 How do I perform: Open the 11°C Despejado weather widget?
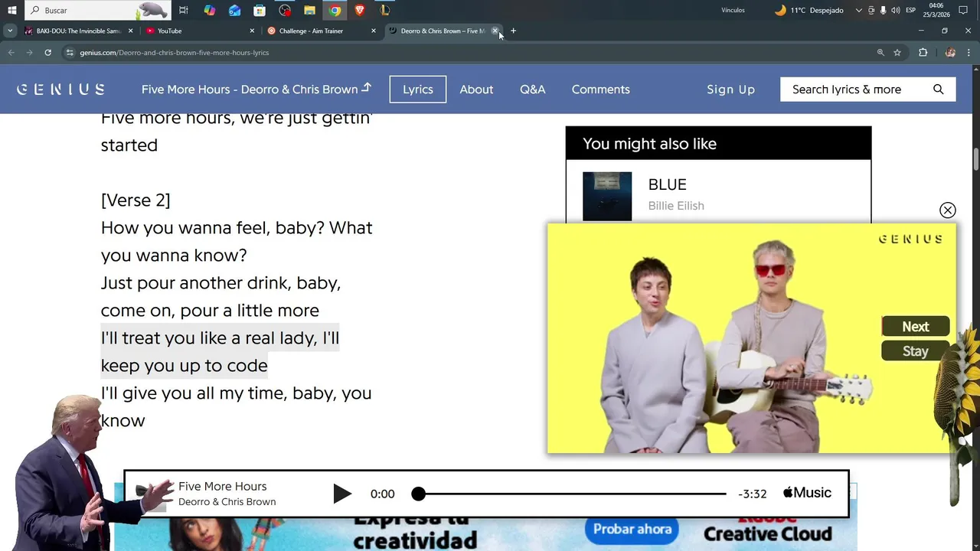(x=809, y=10)
